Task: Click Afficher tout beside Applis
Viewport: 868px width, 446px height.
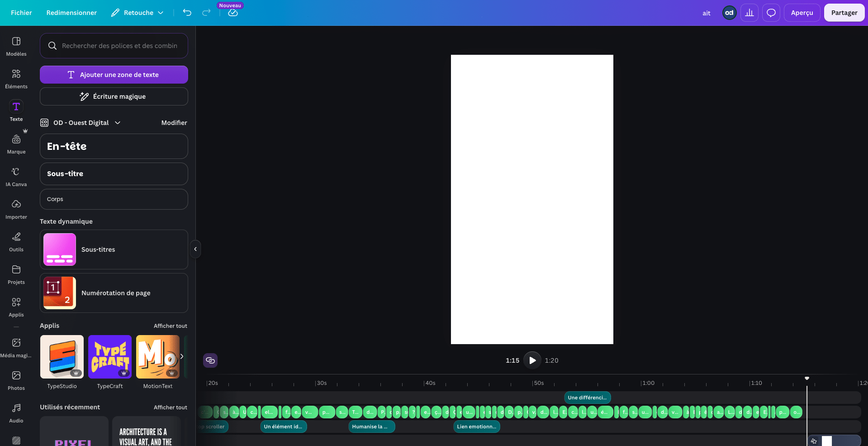Action: (x=171, y=326)
